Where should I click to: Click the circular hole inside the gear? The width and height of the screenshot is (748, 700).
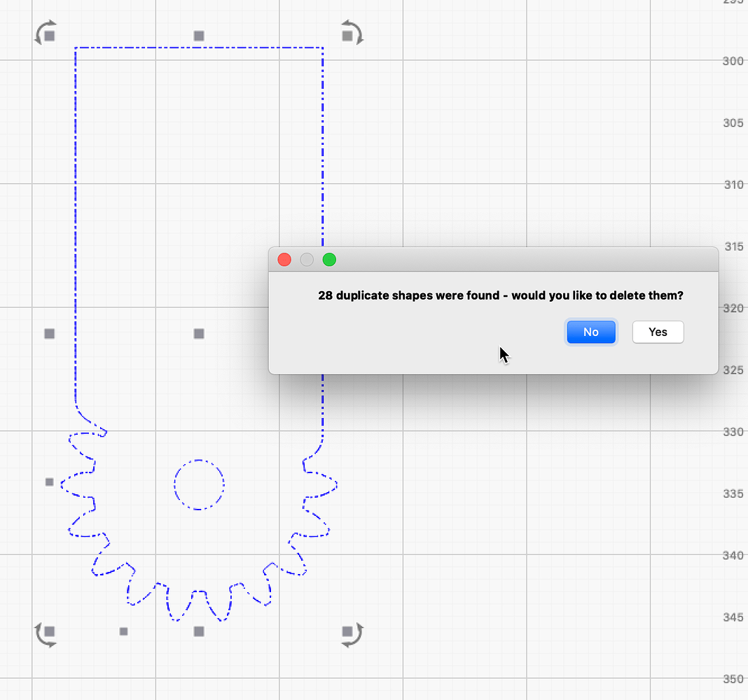coord(199,485)
